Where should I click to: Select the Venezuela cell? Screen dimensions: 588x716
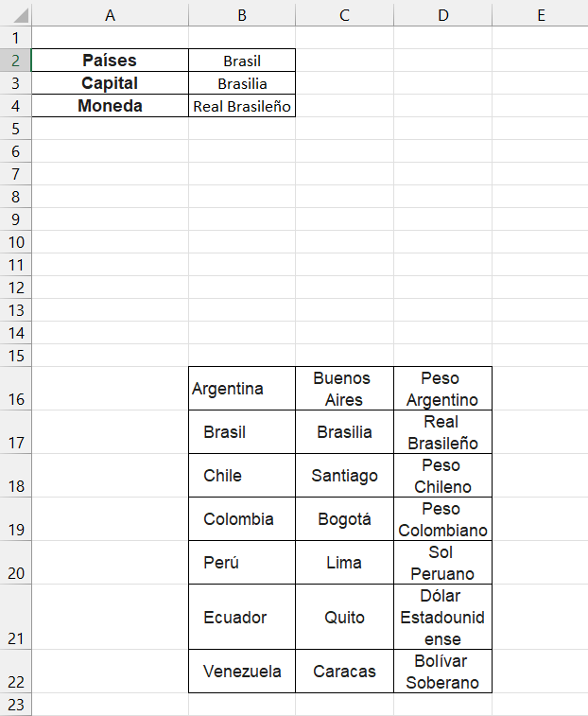coord(242,672)
